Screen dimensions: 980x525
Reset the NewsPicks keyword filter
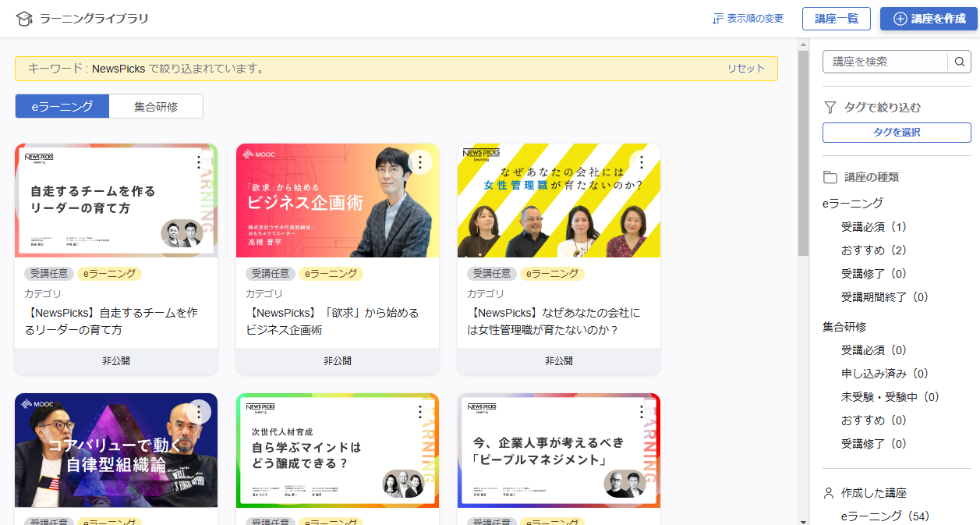(746, 69)
